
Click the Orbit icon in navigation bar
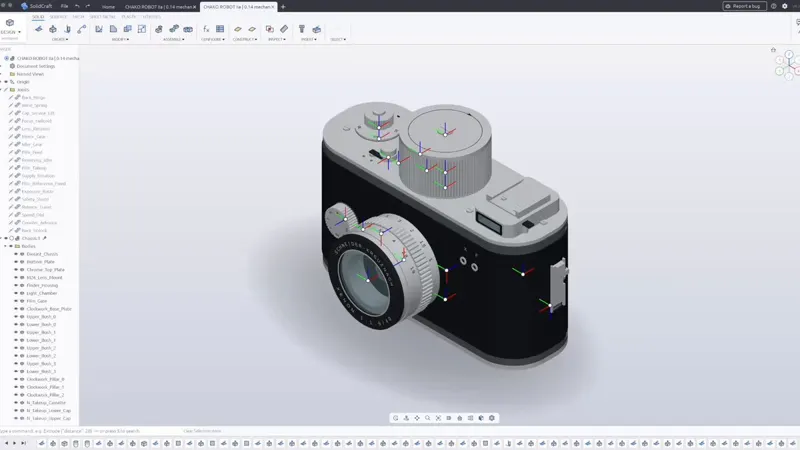tap(395, 418)
